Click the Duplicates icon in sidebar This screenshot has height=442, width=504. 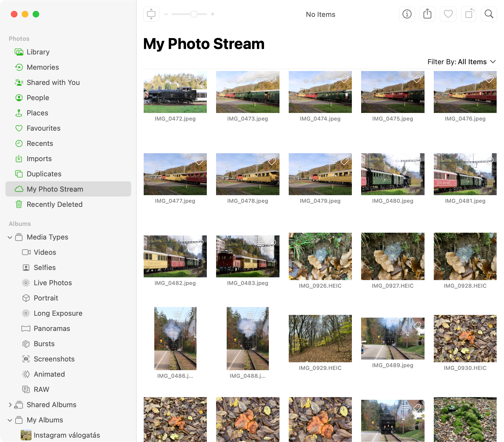(x=19, y=174)
